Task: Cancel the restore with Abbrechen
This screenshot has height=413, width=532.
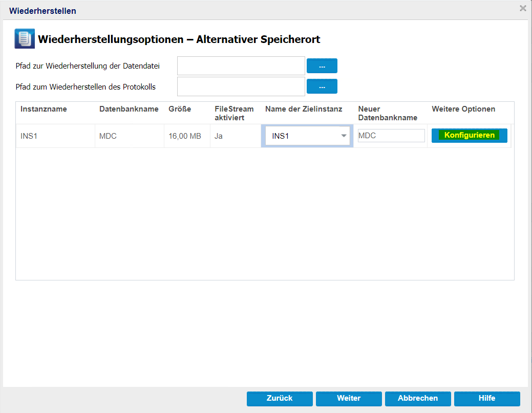Action: (x=418, y=398)
